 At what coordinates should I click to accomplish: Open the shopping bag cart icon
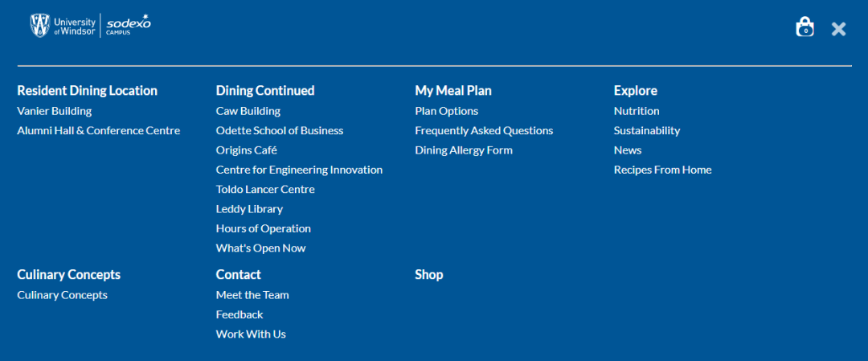pos(805,27)
